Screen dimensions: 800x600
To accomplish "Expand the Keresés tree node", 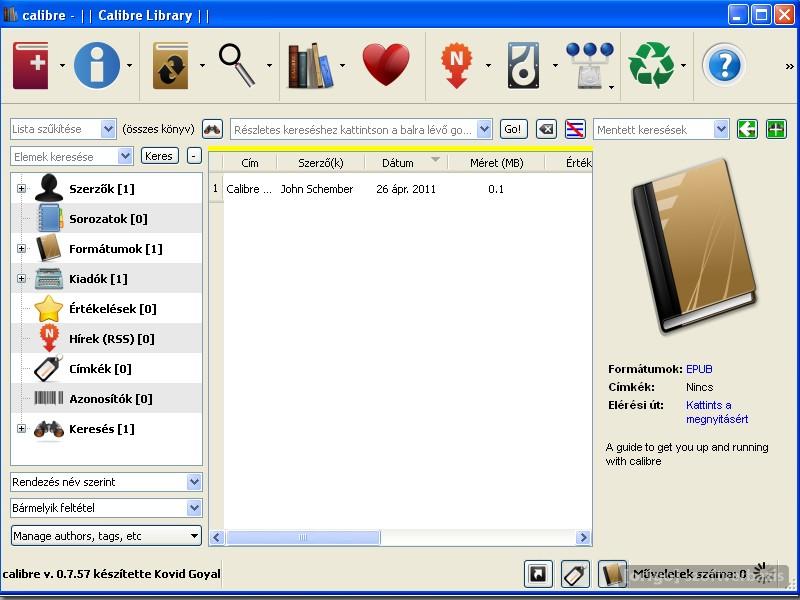I will tap(21, 429).
